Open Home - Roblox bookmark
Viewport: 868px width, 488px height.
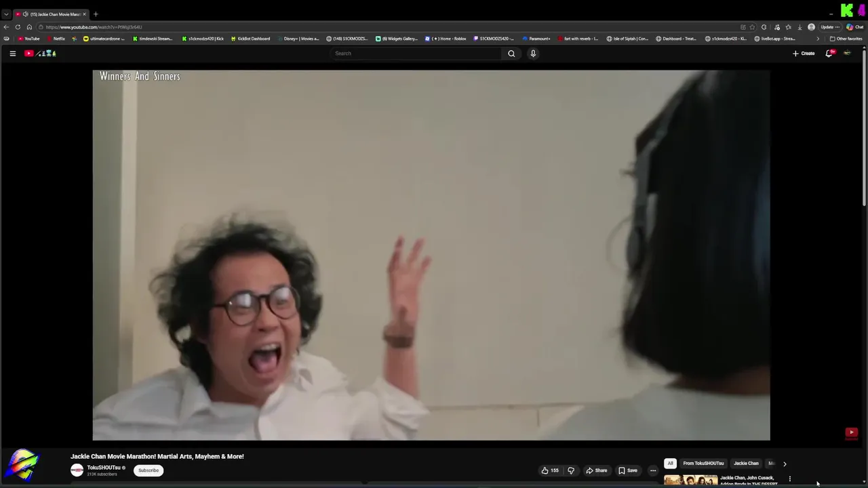point(446,39)
